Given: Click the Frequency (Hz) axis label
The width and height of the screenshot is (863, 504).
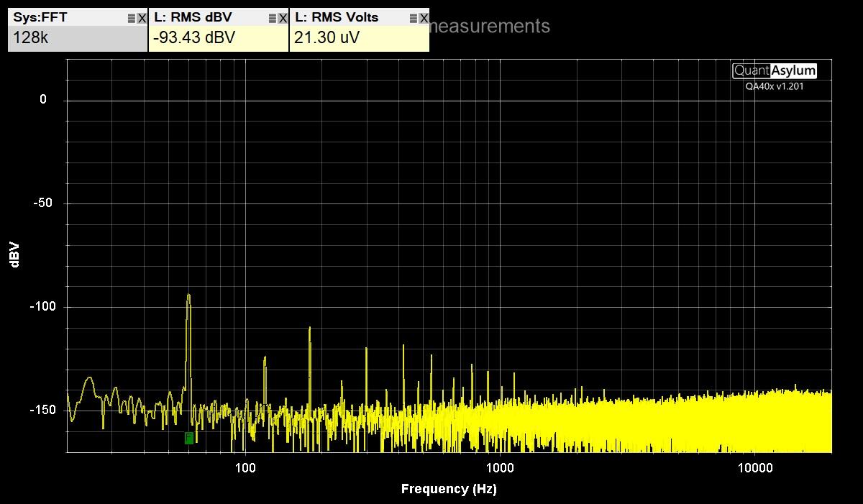Looking at the screenshot, I should (x=449, y=489).
